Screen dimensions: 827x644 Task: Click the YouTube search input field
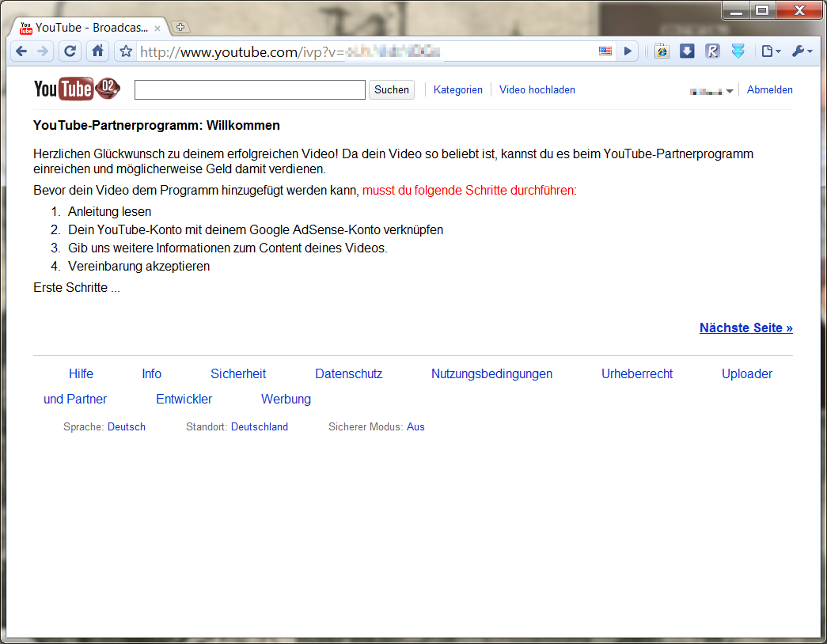250,89
